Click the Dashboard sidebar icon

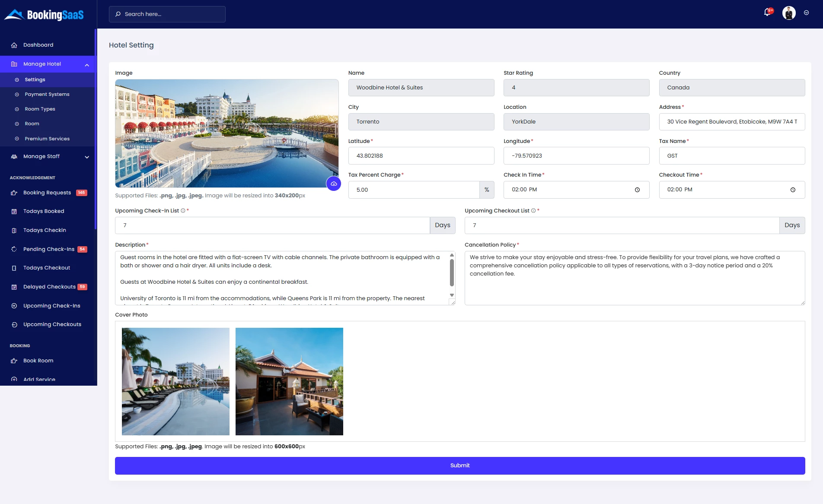click(x=14, y=45)
